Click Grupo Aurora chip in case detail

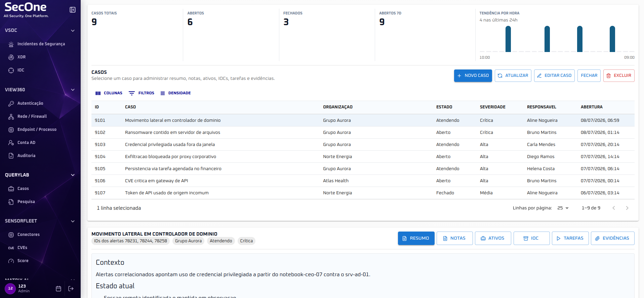click(x=188, y=241)
